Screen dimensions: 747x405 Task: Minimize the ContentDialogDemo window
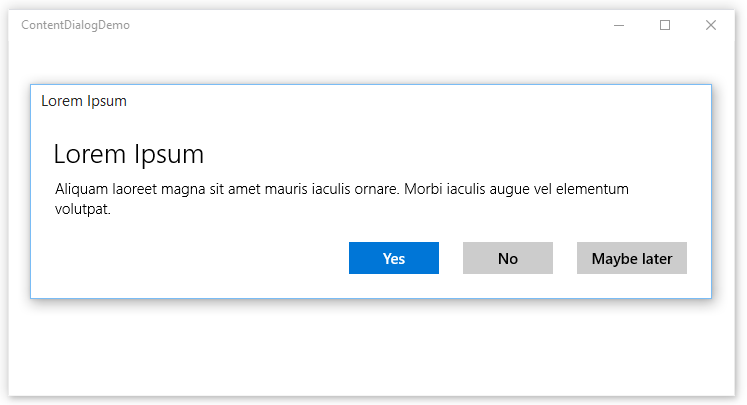(619, 25)
